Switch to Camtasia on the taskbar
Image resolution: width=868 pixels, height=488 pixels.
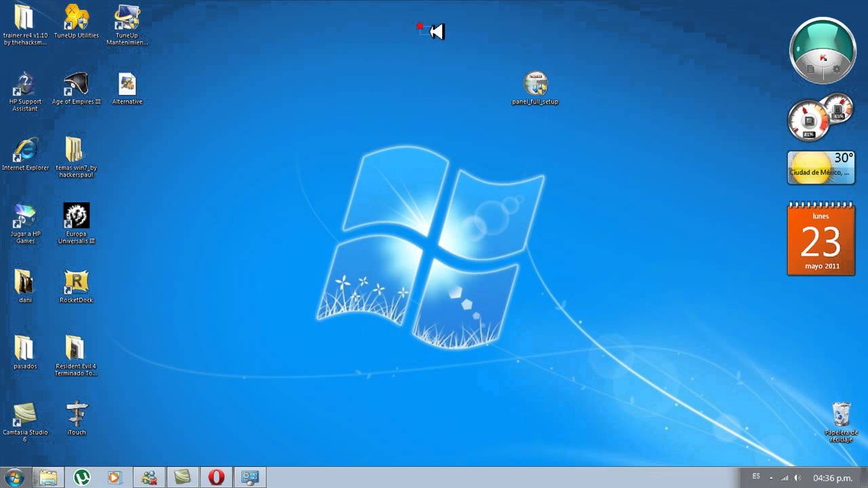tap(182, 477)
